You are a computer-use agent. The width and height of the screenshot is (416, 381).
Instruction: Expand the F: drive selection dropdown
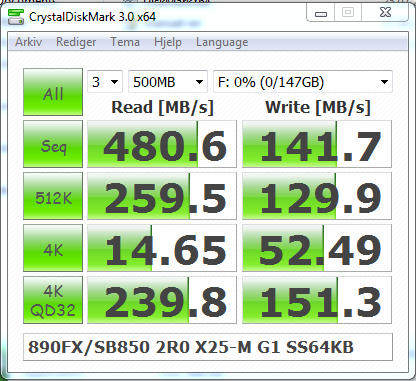click(x=303, y=82)
